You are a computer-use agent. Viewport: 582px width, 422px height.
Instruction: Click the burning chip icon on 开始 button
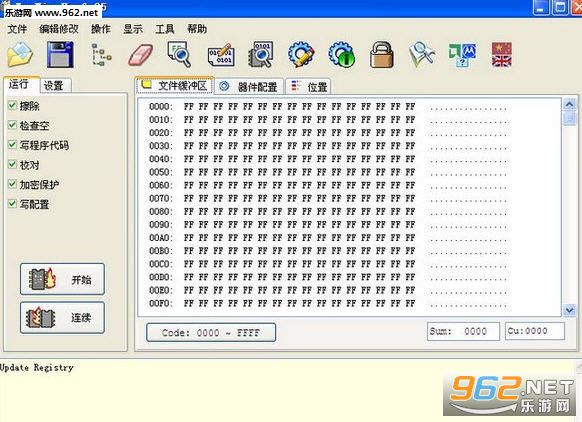42,279
